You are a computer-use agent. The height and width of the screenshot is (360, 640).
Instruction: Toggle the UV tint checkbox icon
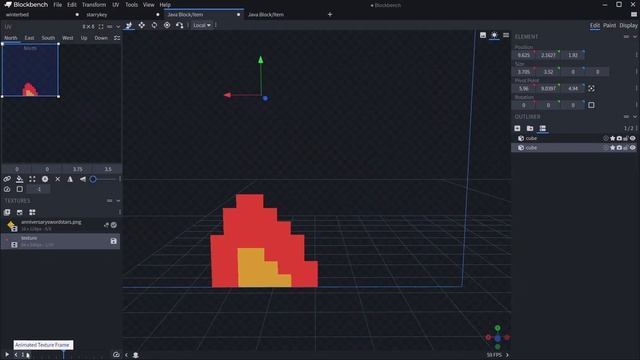pos(20,189)
